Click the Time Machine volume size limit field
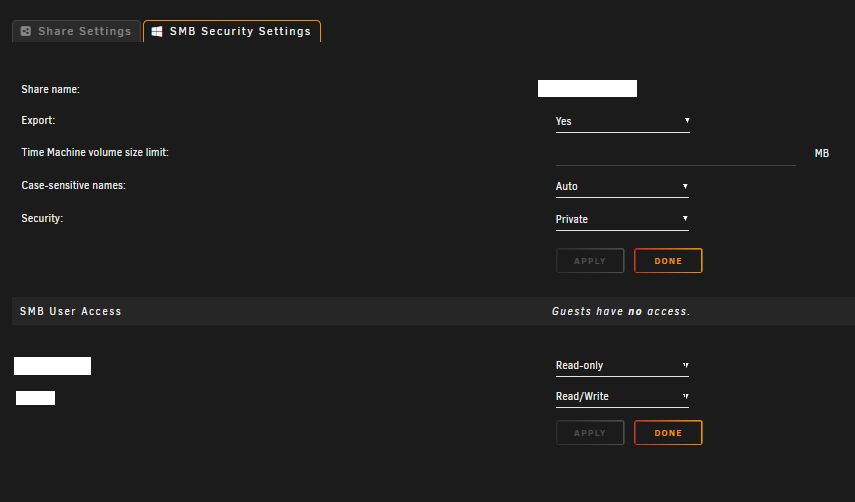 pyautogui.click(x=676, y=154)
